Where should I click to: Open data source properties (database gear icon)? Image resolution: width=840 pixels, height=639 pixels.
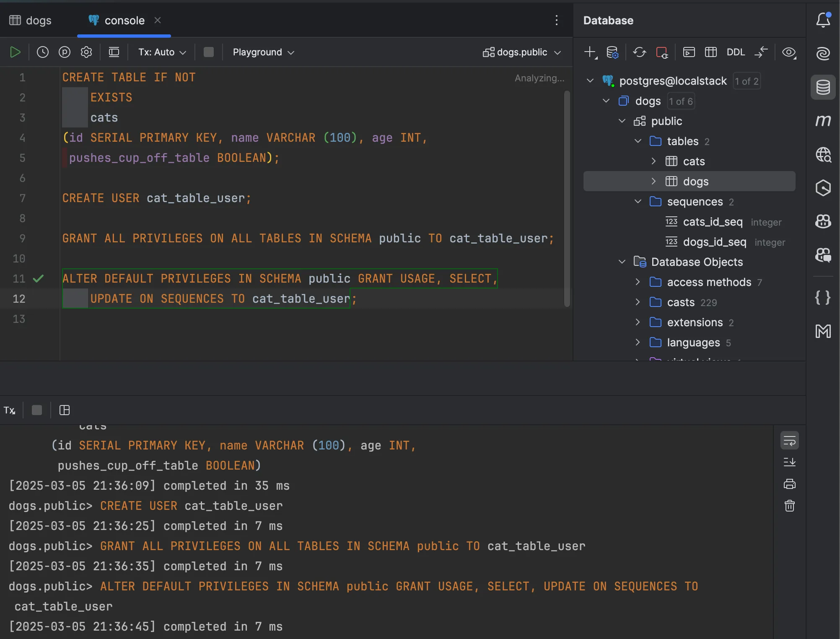point(612,52)
